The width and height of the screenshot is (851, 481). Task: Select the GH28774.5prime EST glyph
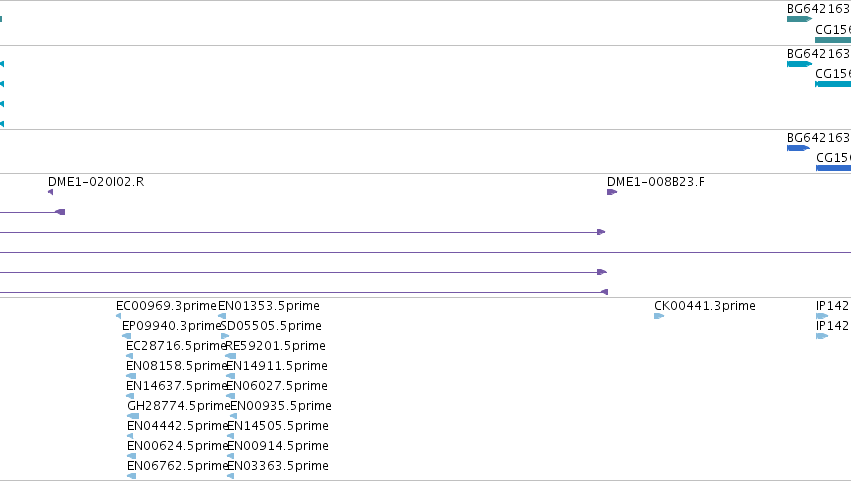click(x=133, y=416)
